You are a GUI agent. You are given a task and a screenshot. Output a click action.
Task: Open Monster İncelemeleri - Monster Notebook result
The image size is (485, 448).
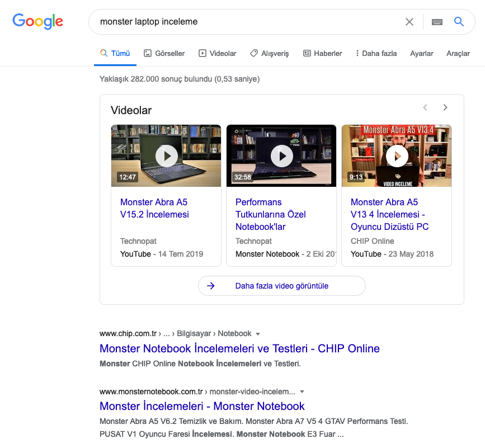click(202, 406)
